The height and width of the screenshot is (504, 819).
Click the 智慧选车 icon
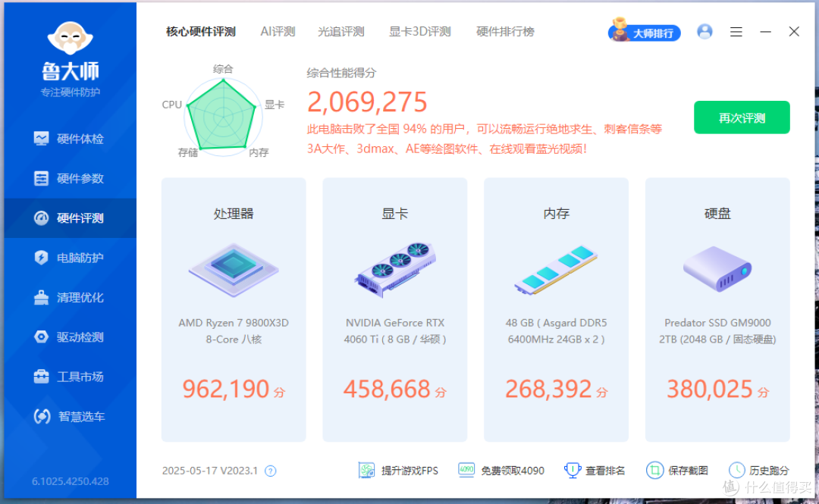point(42,416)
